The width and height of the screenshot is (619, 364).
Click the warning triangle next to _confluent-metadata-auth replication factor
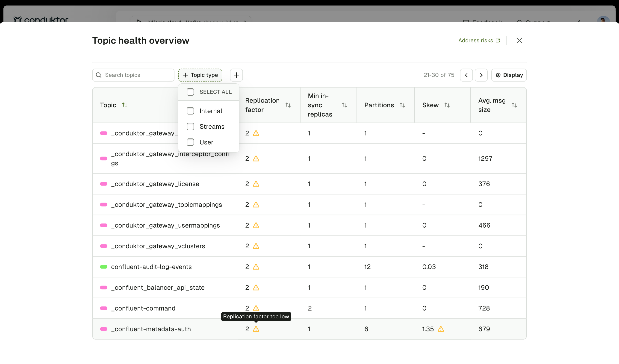[256, 329]
